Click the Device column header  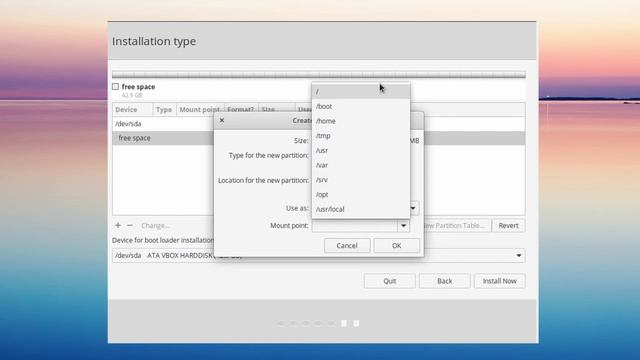(132, 109)
